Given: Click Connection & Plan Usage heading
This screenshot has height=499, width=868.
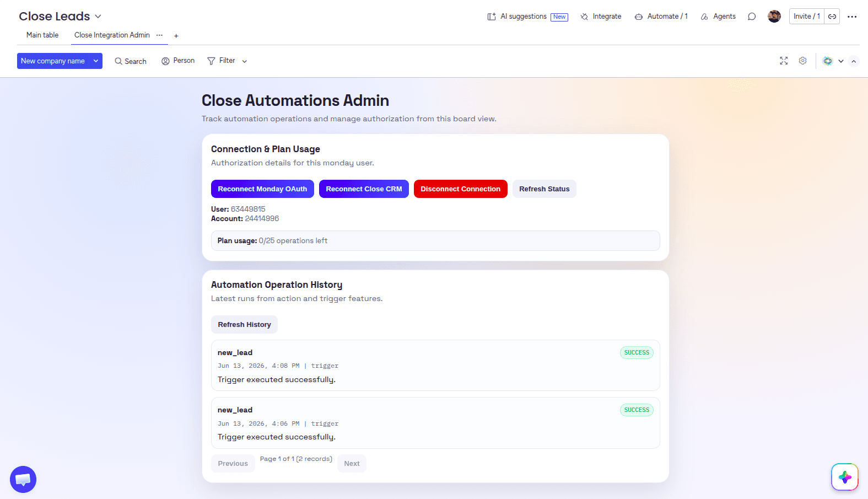Looking at the screenshot, I should point(266,149).
